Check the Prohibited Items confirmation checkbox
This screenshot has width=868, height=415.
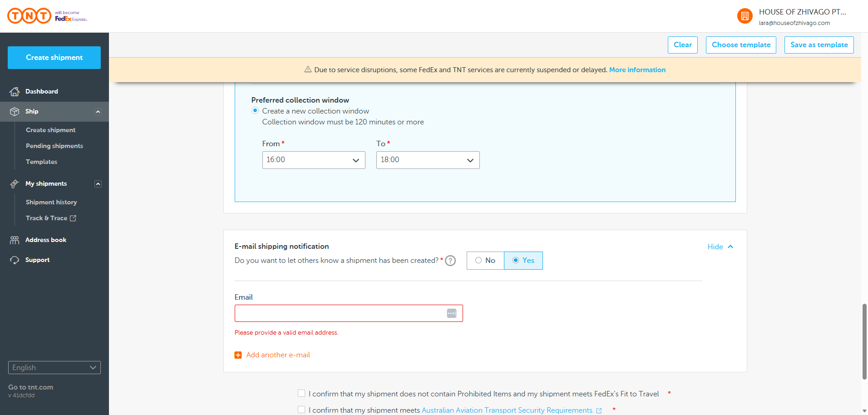tap(301, 394)
